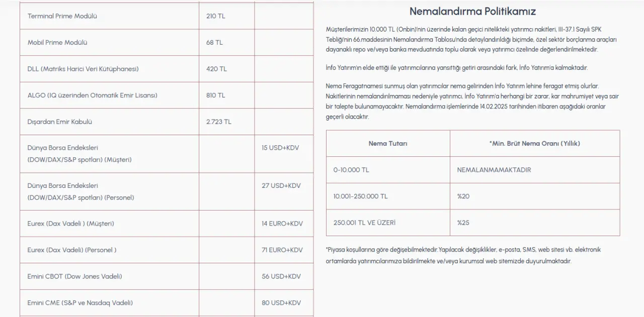
Task: Click the Dışarıdan Emir Kabulü row label
Action: click(60, 122)
